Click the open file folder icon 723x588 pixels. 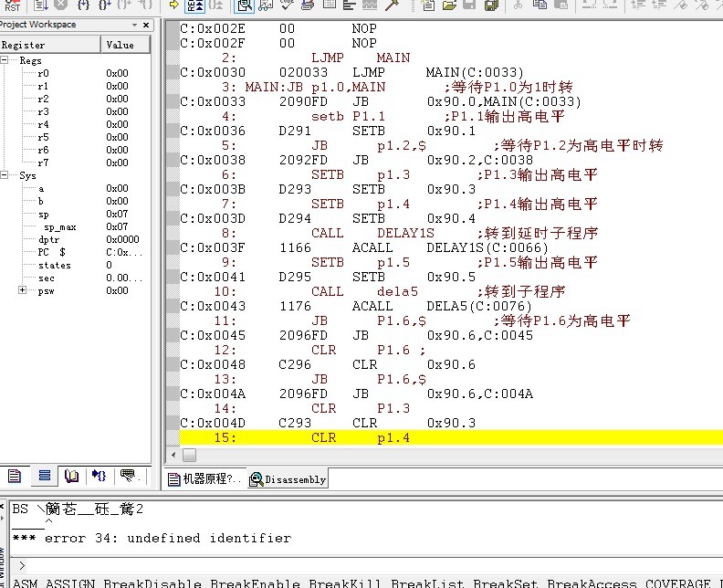coord(449,5)
